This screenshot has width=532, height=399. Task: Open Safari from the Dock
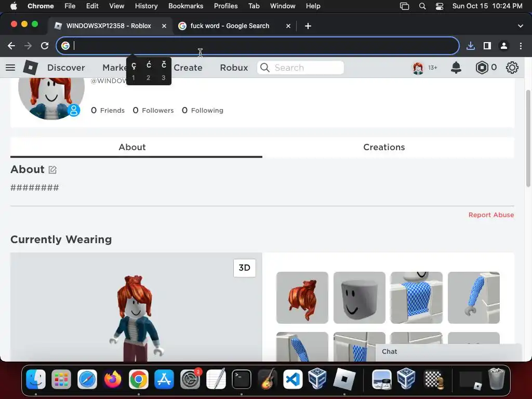click(x=87, y=379)
